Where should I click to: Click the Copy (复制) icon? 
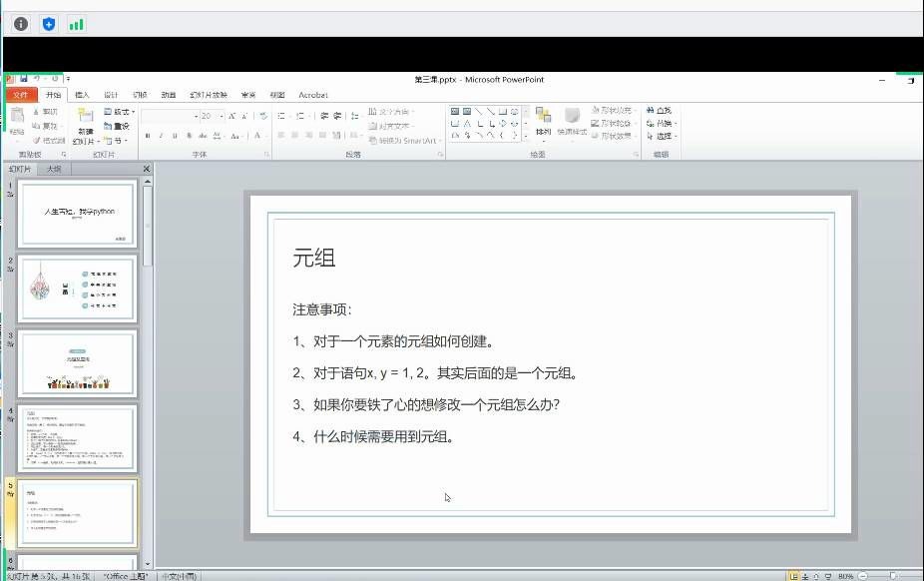coord(37,126)
